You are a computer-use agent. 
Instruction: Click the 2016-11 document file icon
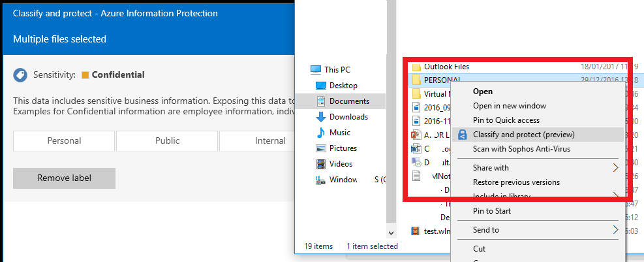tap(416, 122)
